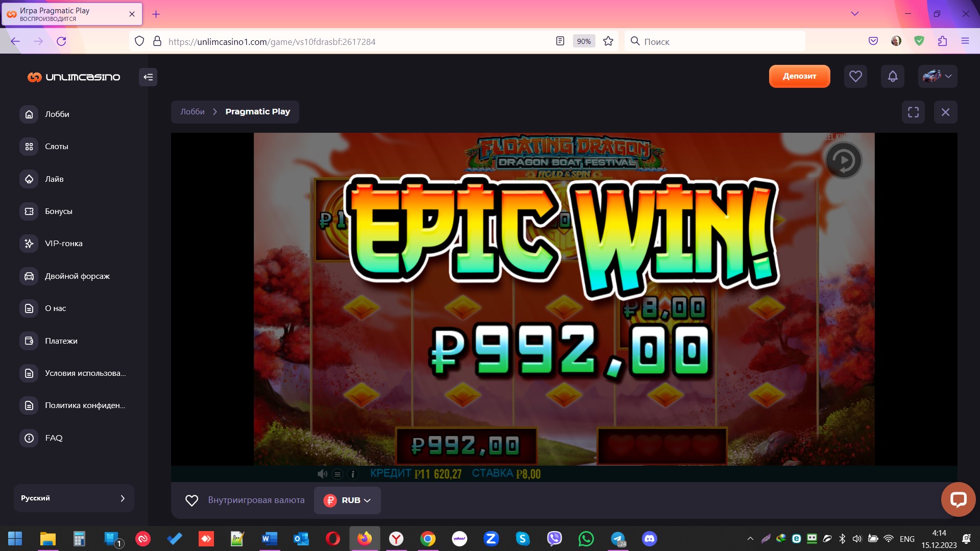Image resolution: width=980 pixels, height=551 pixels.
Task: Close the Игра Pragmatic Play tab
Action: [x=132, y=14]
